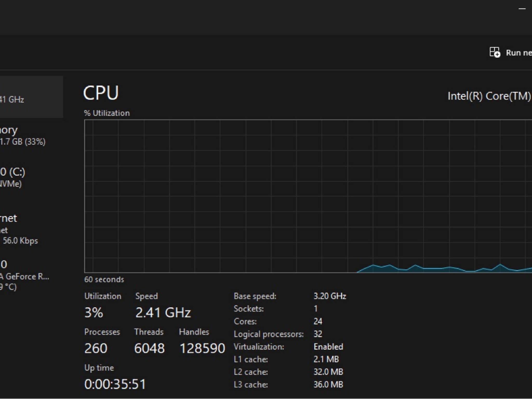Click the Utilization label above 3%
The image size is (532, 399).
[103, 296]
